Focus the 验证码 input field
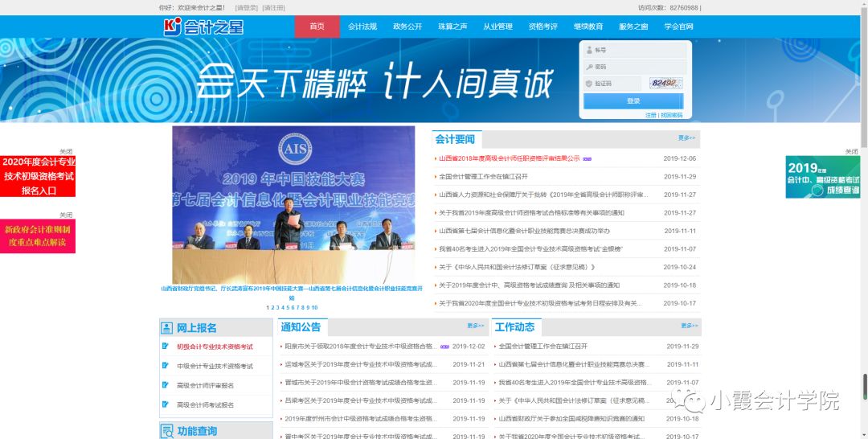Screen dimensions: 868x439 (612, 84)
